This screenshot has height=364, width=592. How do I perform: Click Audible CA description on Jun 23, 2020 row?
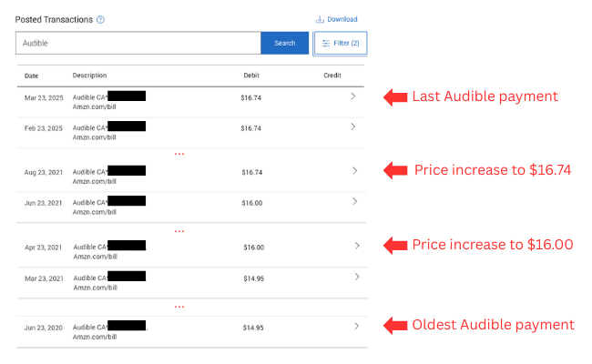(x=90, y=328)
